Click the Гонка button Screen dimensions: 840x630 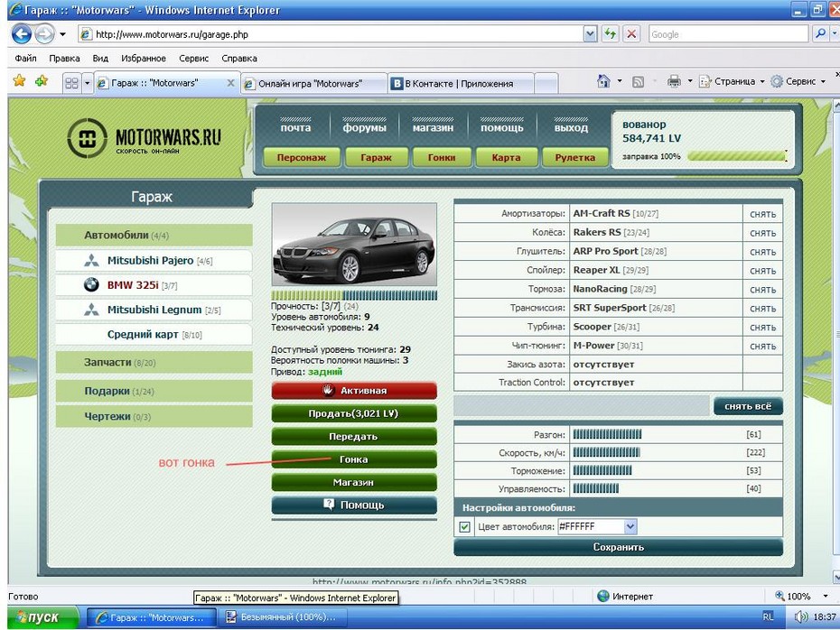click(354, 459)
